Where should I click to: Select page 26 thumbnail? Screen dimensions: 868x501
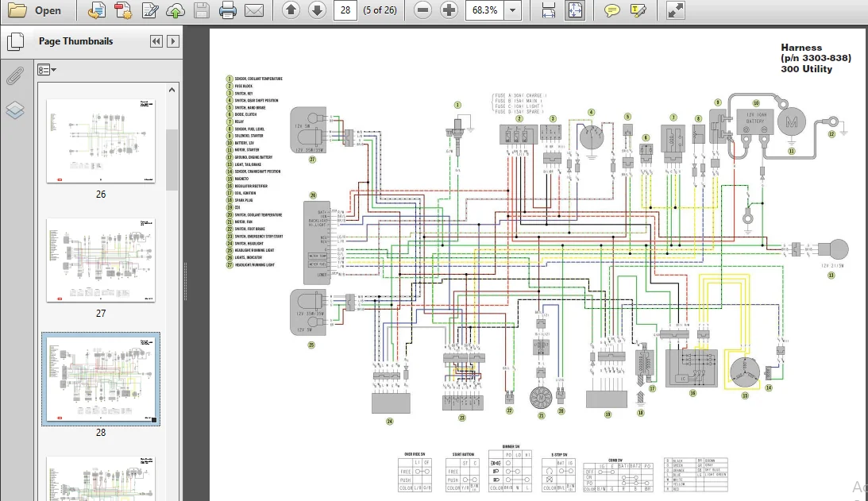[101, 141]
